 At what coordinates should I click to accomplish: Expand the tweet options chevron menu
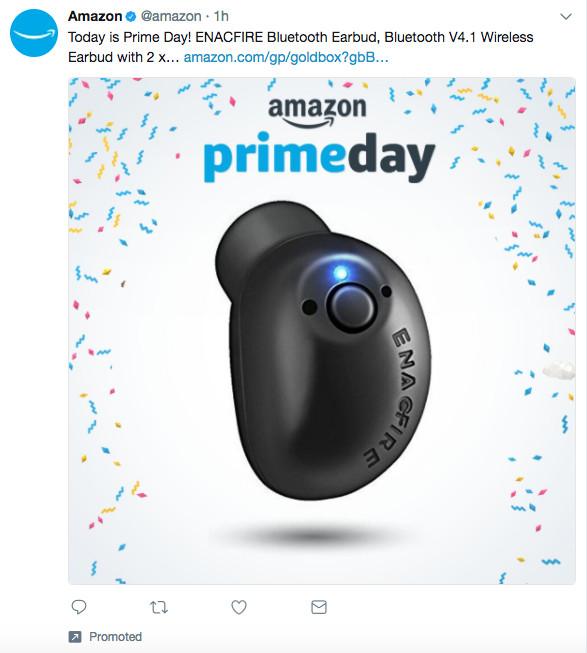coord(566,17)
